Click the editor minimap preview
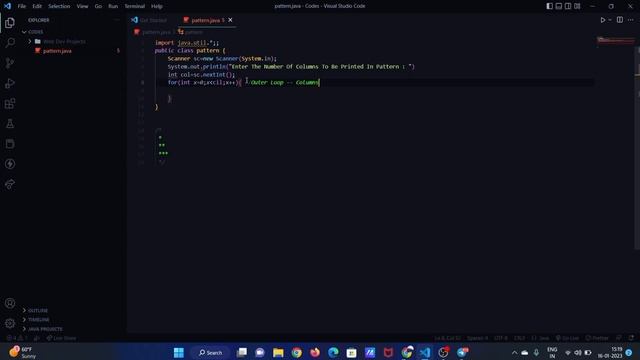The height and width of the screenshot is (360, 640). 616,40
